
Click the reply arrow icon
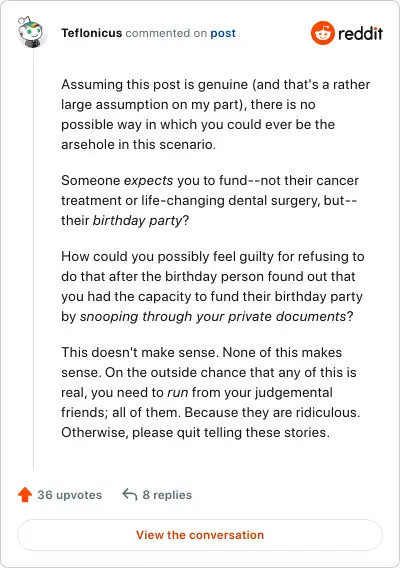click(130, 494)
